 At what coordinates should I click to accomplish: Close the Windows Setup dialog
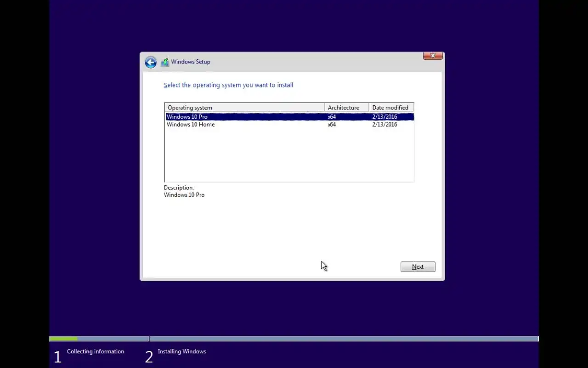tap(433, 56)
